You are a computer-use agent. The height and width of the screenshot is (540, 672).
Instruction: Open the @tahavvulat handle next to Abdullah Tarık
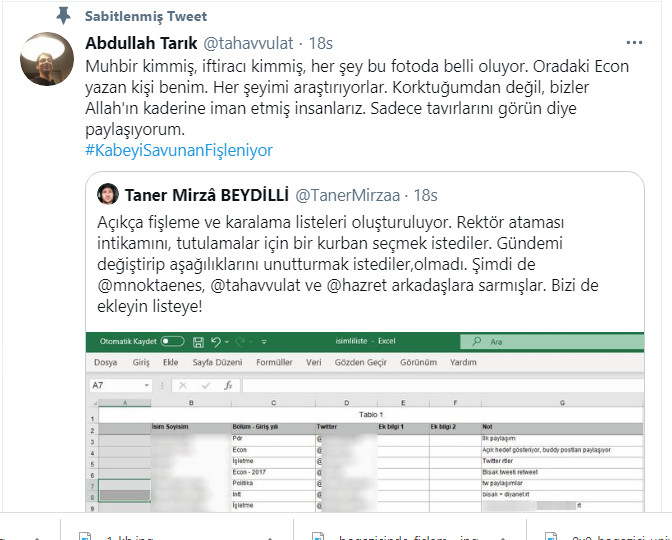coord(248,43)
